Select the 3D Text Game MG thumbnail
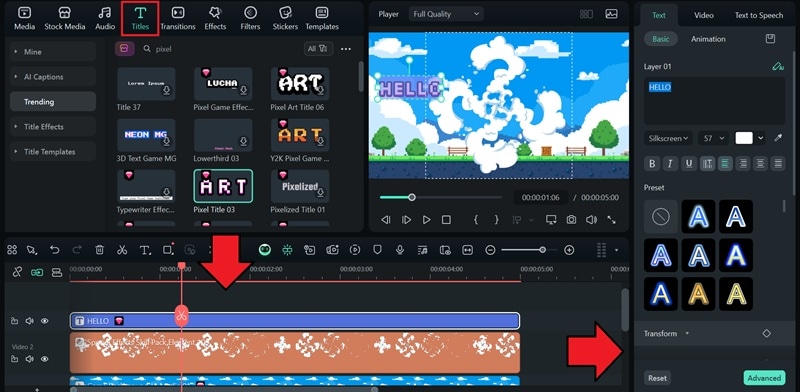The height and width of the screenshot is (392, 800). click(146, 135)
